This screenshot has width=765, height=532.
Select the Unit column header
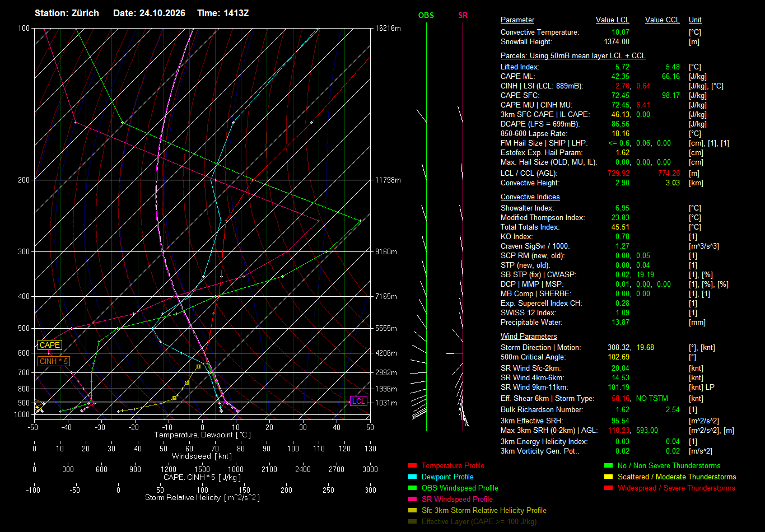[695, 20]
